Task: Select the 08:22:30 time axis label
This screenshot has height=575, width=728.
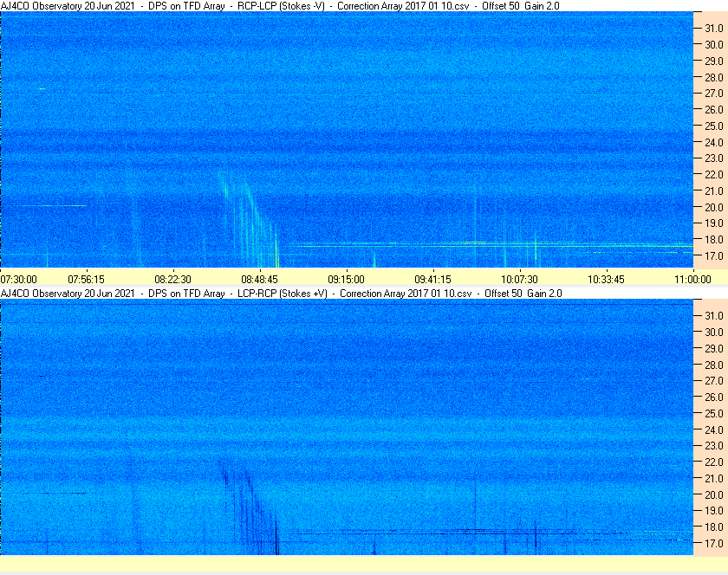Action: click(172, 280)
